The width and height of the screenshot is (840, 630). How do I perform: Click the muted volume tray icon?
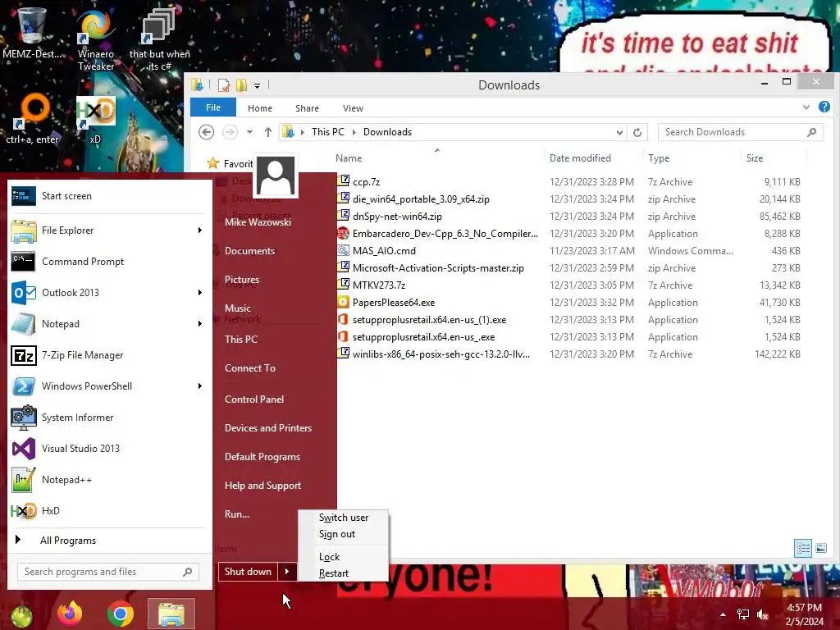click(763, 614)
